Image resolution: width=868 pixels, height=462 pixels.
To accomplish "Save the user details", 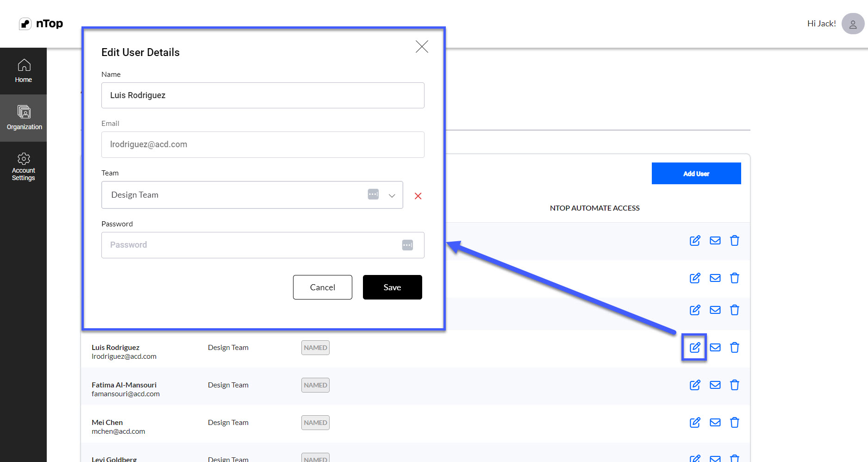I will [x=393, y=287].
